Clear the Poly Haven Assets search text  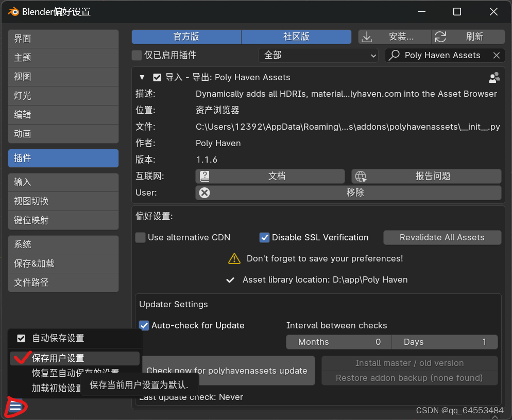(496, 55)
